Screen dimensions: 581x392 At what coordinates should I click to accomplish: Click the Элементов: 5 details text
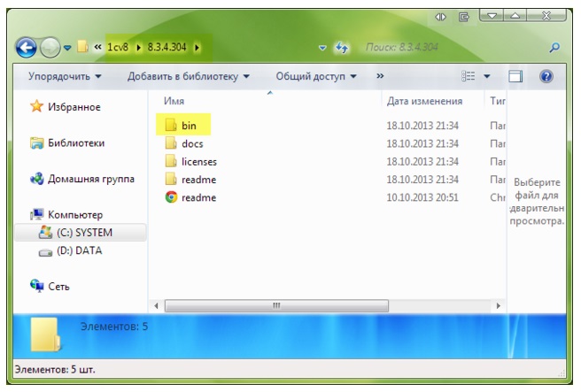click(114, 327)
